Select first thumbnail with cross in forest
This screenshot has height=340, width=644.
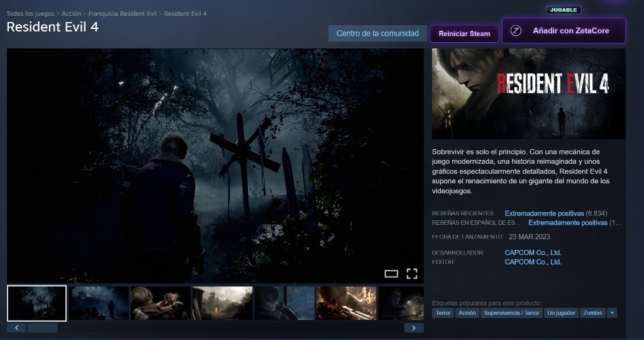click(36, 303)
